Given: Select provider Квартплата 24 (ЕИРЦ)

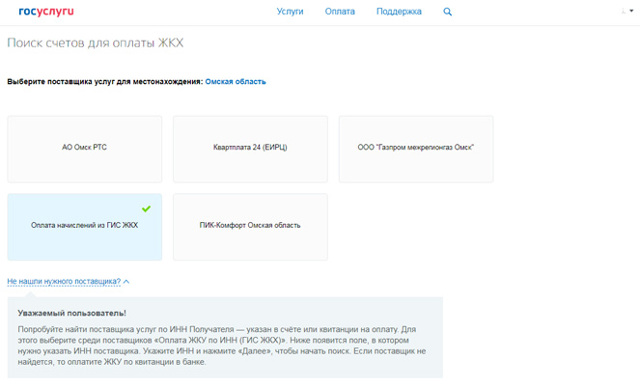Looking at the screenshot, I should (250, 149).
